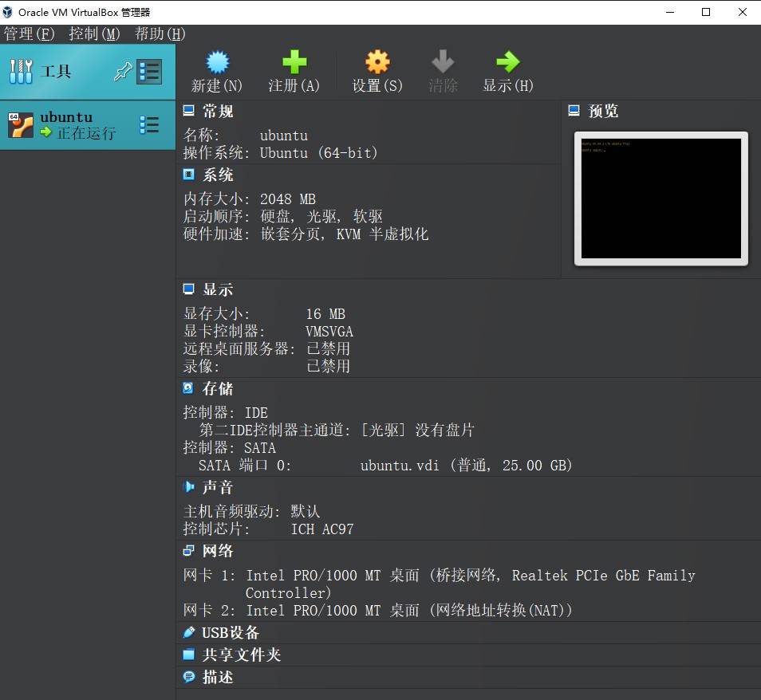Click the 显示 (Show) green arrow icon

point(507,62)
